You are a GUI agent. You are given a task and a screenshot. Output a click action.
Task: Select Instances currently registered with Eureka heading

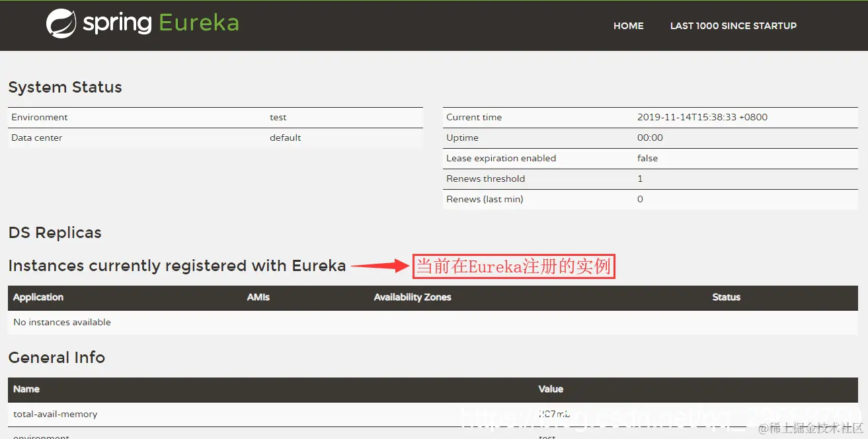click(x=177, y=266)
